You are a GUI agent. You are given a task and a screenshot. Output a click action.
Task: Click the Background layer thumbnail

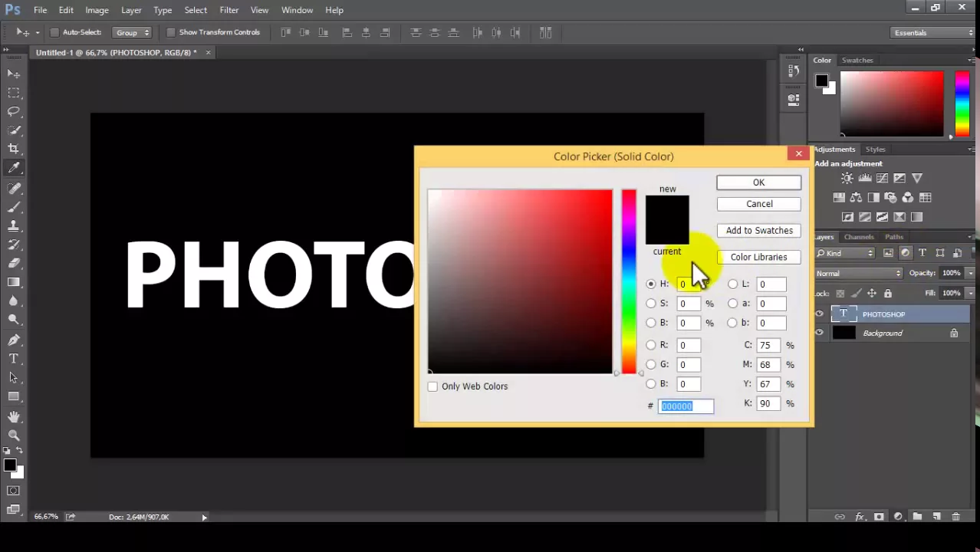point(844,333)
